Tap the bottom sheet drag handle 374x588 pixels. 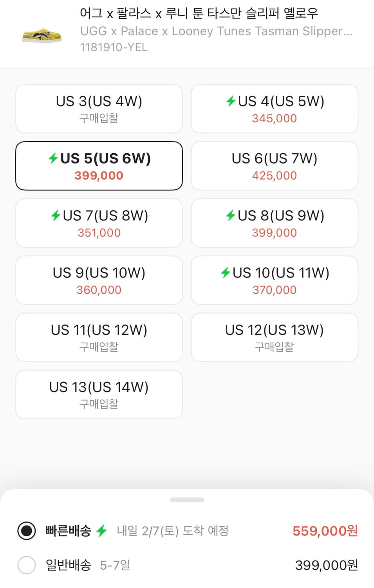pyautogui.click(x=187, y=500)
